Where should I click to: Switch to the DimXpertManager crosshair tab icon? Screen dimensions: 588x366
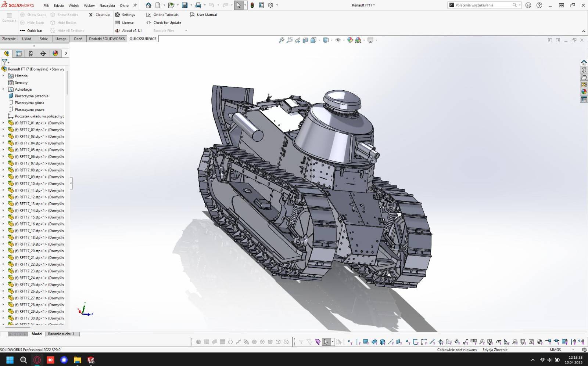[43, 53]
